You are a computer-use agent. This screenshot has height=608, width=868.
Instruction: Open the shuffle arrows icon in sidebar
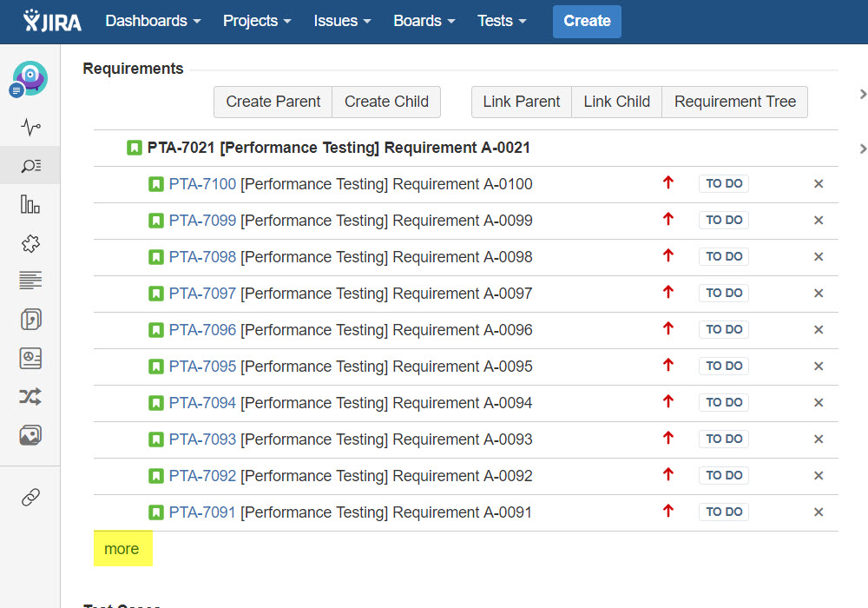(30, 397)
